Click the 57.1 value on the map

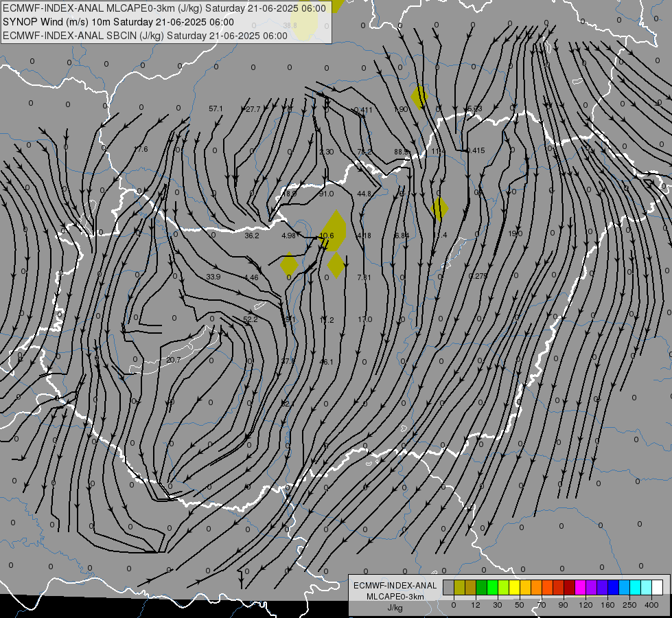pyautogui.click(x=216, y=109)
